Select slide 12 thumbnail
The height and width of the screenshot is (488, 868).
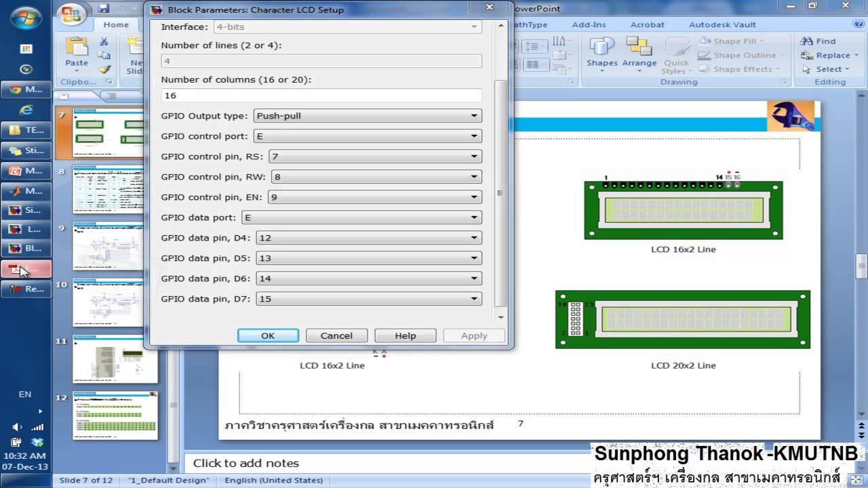(x=115, y=416)
